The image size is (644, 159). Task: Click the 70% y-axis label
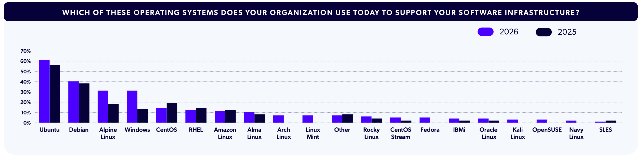25,51
